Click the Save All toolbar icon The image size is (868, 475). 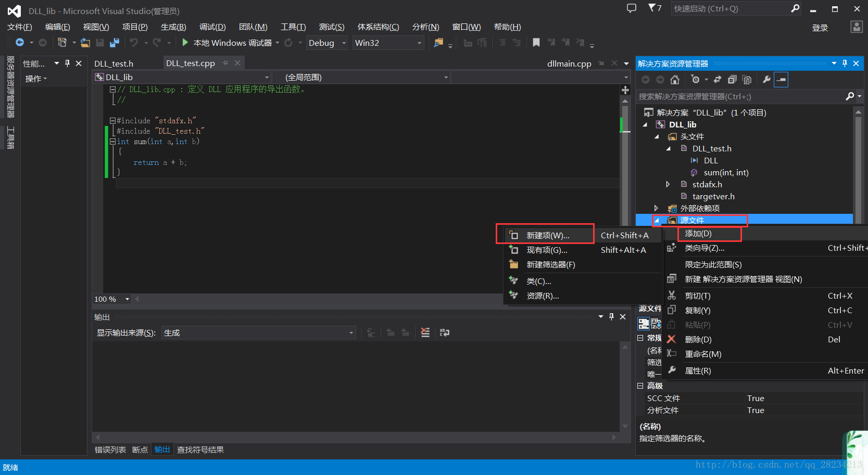(115, 43)
